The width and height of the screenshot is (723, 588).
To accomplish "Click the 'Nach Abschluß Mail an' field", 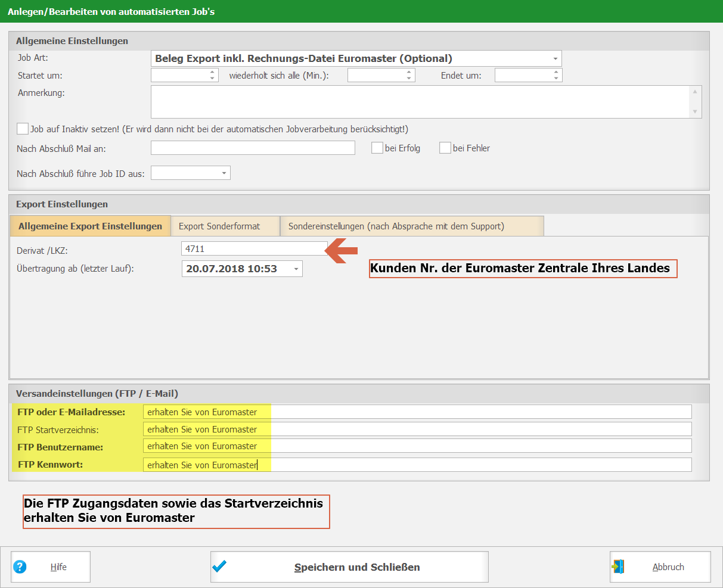I will 253,148.
